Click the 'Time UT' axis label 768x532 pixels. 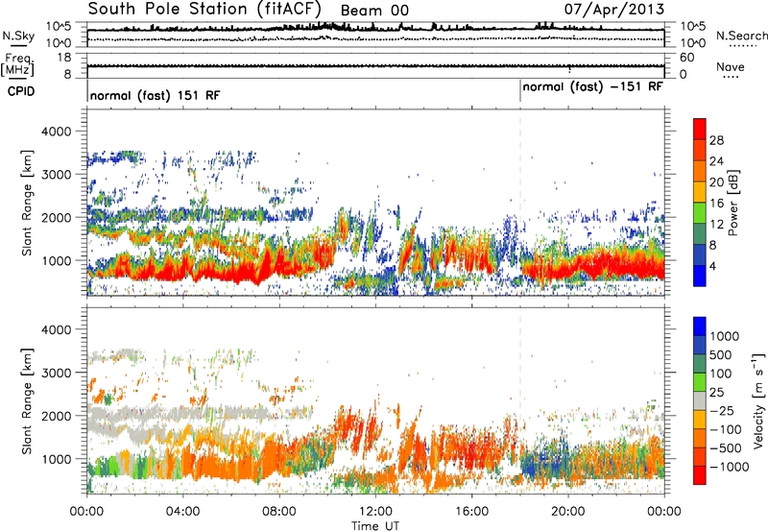tap(375, 526)
